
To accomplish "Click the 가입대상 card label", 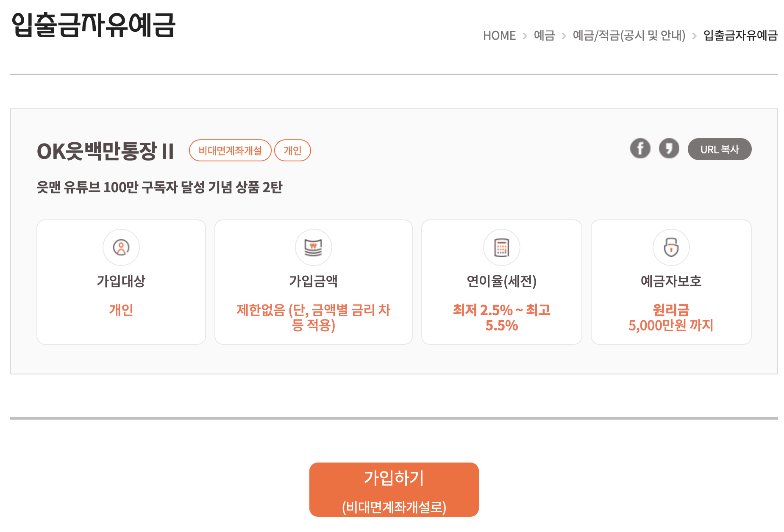I will [x=121, y=281].
